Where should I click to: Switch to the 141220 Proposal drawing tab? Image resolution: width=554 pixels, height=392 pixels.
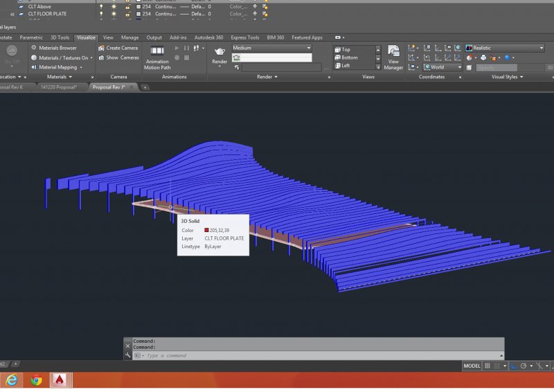[60, 87]
